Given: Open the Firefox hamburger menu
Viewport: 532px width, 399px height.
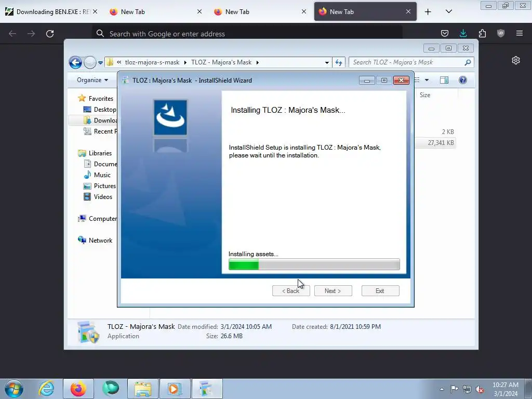Looking at the screenshot, I should 520,33.
